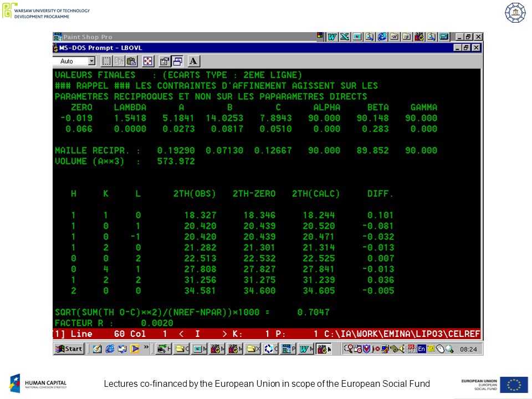Screen dimensions: 532x399
Task: Click the 2TH-ZERO column header
Action: (254, 194)
